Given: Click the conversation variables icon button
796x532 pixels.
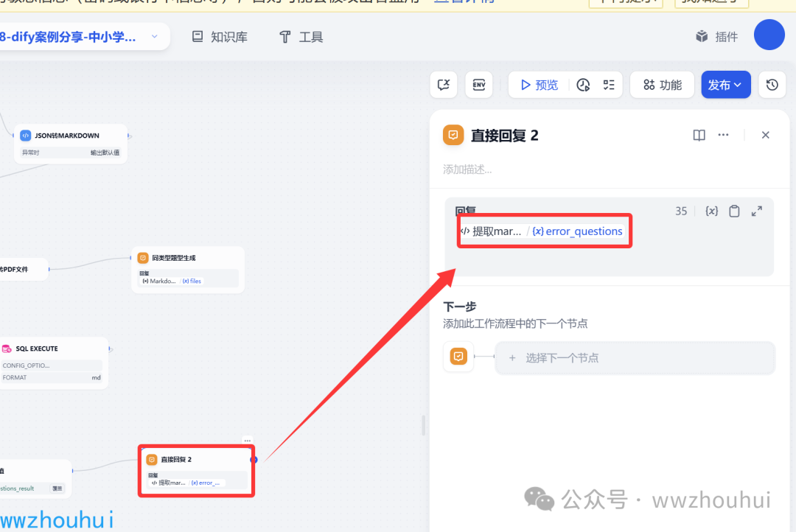Looking at the screenshot, I should pos(444,84).
